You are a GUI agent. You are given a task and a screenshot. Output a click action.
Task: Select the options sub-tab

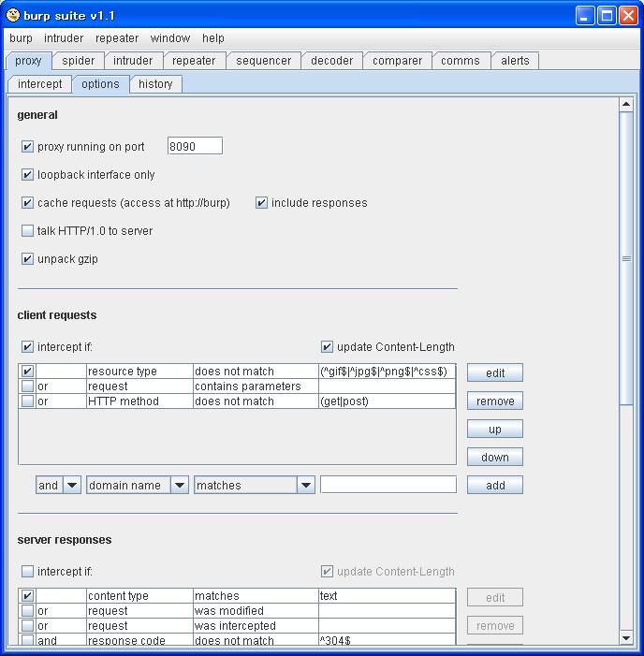point(100,84)
